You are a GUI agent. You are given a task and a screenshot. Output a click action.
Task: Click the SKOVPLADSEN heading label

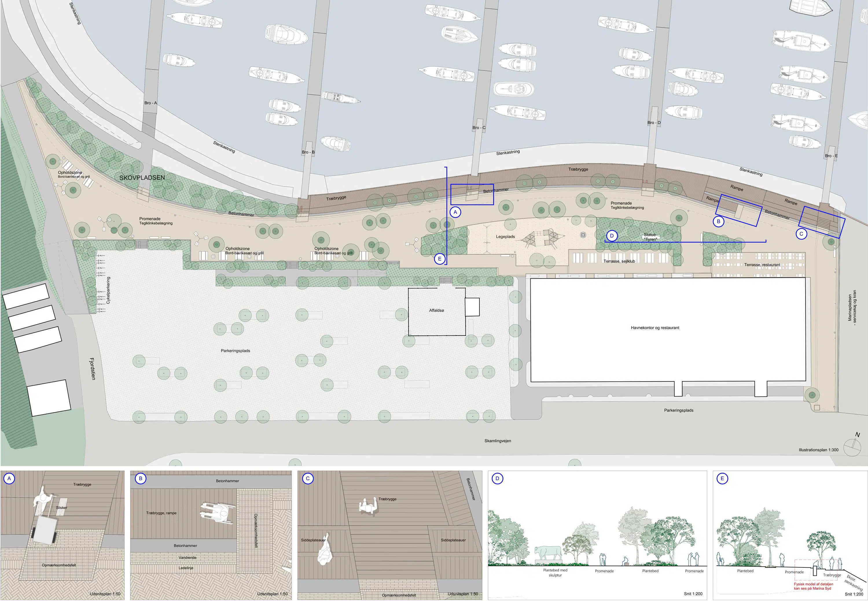(x=142, y=178)
